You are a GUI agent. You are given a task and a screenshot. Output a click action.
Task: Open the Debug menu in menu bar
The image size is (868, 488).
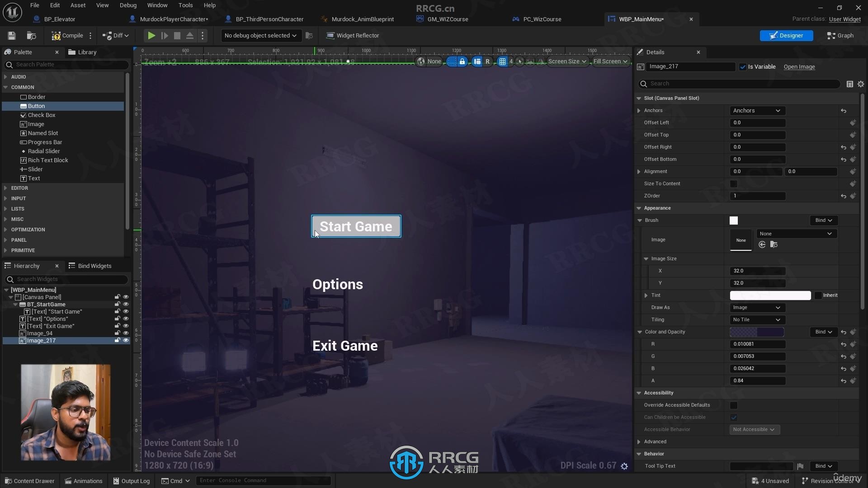(x=127, y=5)
